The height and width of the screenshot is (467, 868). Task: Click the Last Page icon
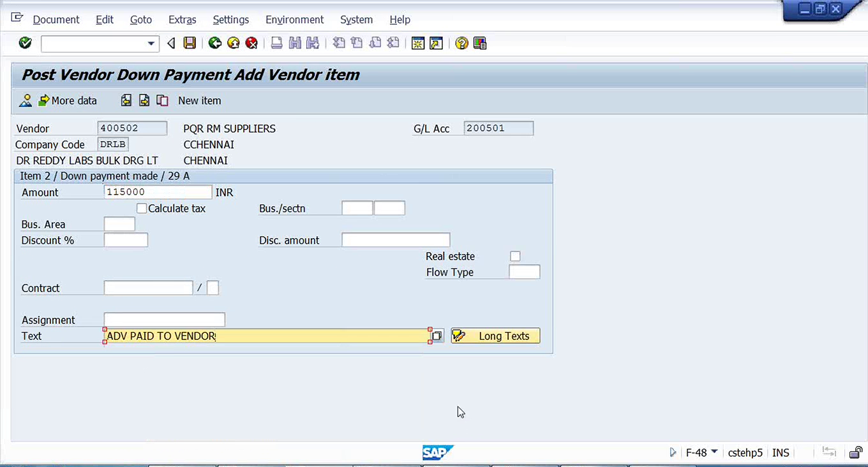pyautogui.click(x=393, y=43)
